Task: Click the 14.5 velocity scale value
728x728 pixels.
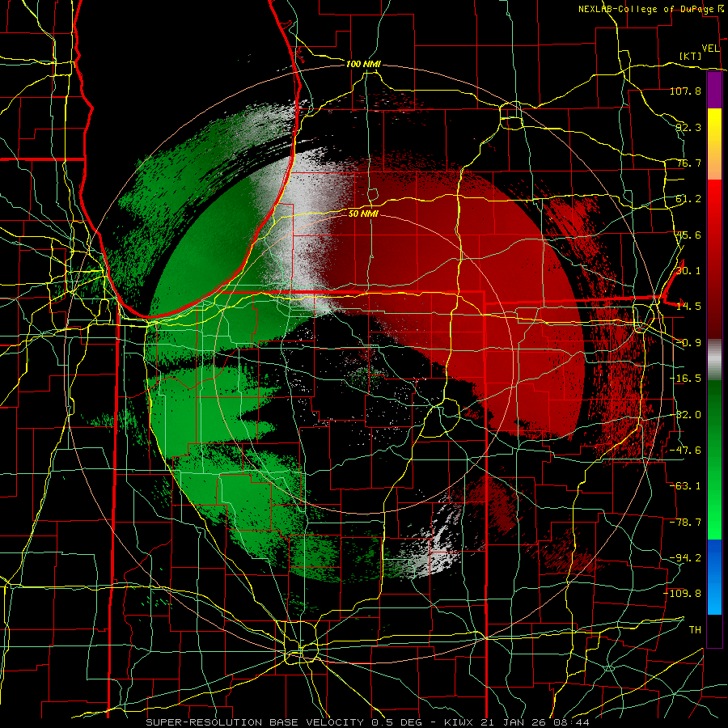Action: [688, 306]
